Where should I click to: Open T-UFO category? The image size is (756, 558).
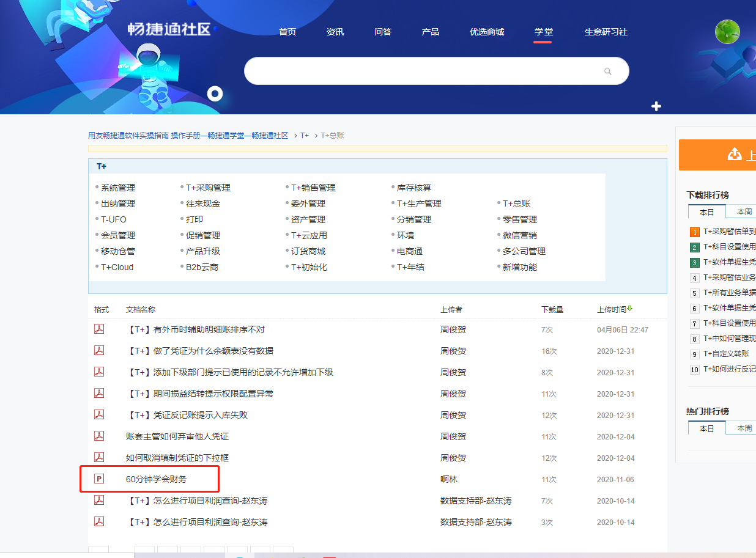(114, 219)
